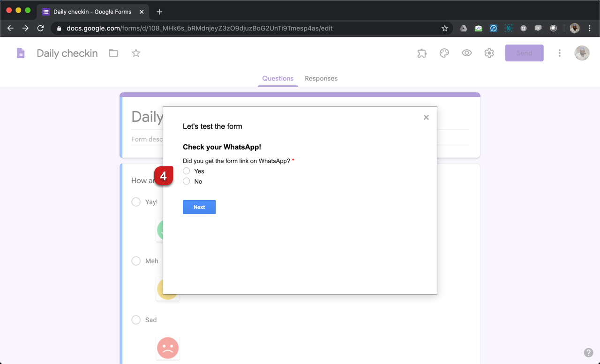600x364 pixels.
Task: Switch to the Responses tab
Action: 321,79
